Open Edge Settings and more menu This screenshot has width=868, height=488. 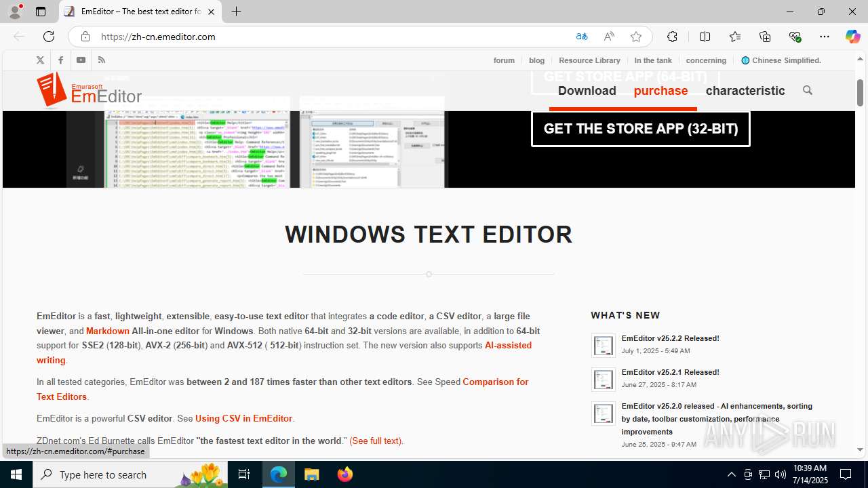click(825, 37)
